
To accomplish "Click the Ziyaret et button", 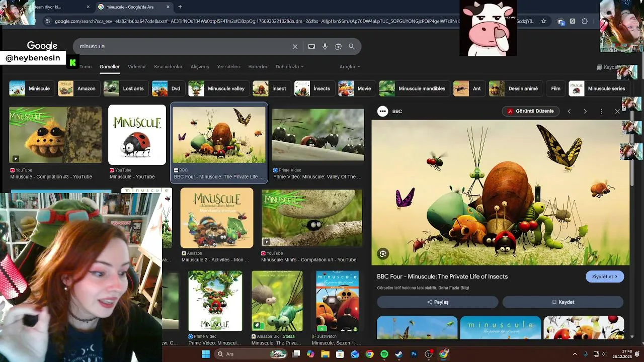I will click(605, 277).
